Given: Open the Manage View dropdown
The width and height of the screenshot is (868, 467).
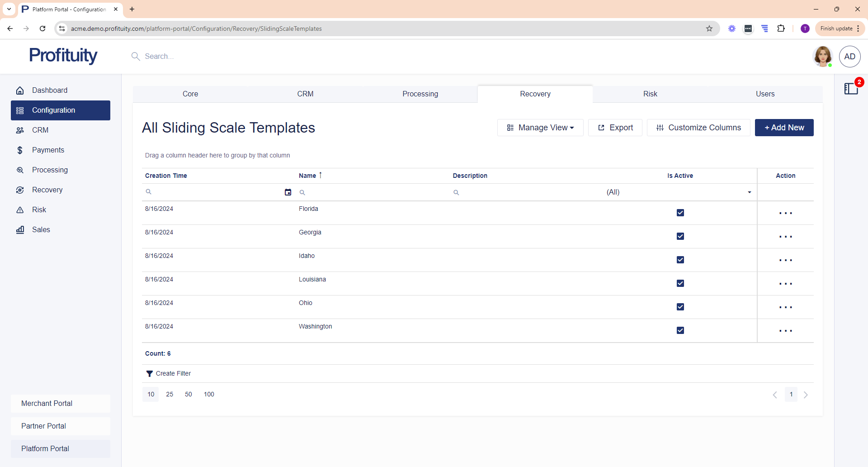Looking at the screenshot, I should point(540,128).
